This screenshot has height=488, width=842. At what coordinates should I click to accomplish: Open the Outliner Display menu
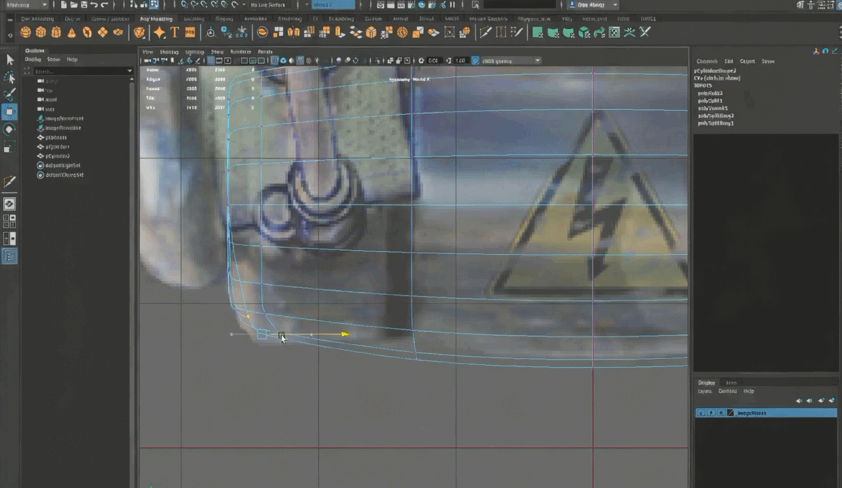coord(33,59)
